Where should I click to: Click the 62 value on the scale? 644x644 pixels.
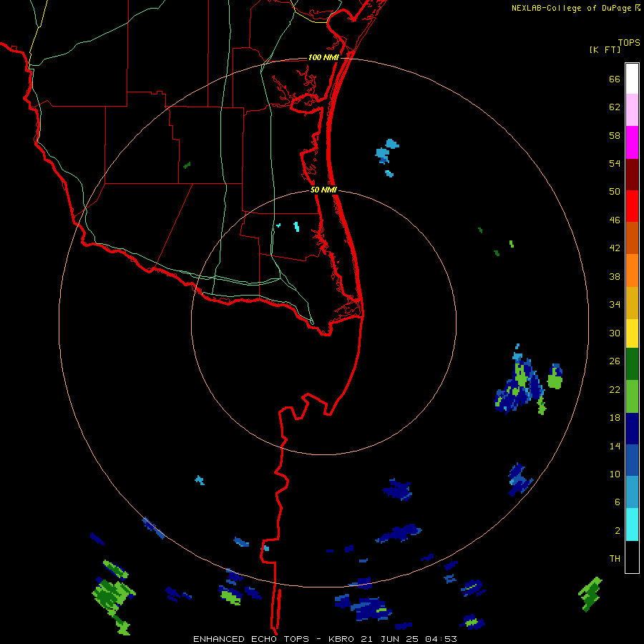[615, 107]
